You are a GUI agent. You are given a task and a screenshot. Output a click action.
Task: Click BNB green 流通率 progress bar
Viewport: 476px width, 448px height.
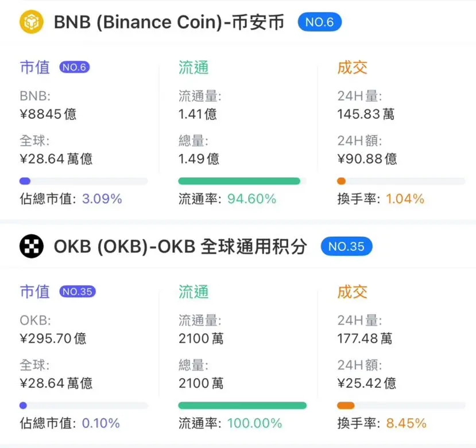[242, 181]
